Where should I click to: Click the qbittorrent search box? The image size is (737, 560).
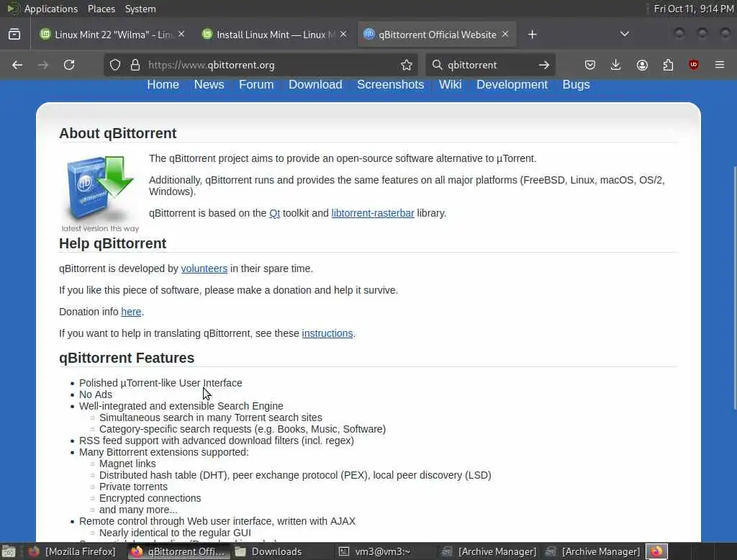point(489,65)
